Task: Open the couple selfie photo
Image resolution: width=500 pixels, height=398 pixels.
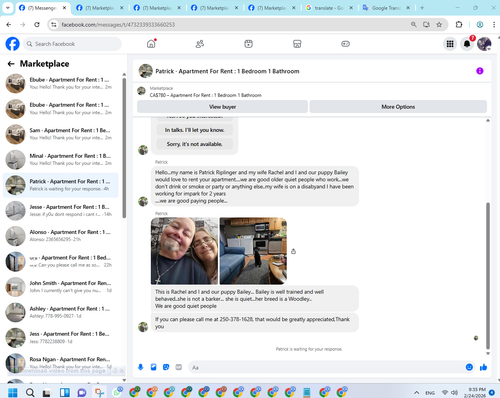Action: click(184, 251)
